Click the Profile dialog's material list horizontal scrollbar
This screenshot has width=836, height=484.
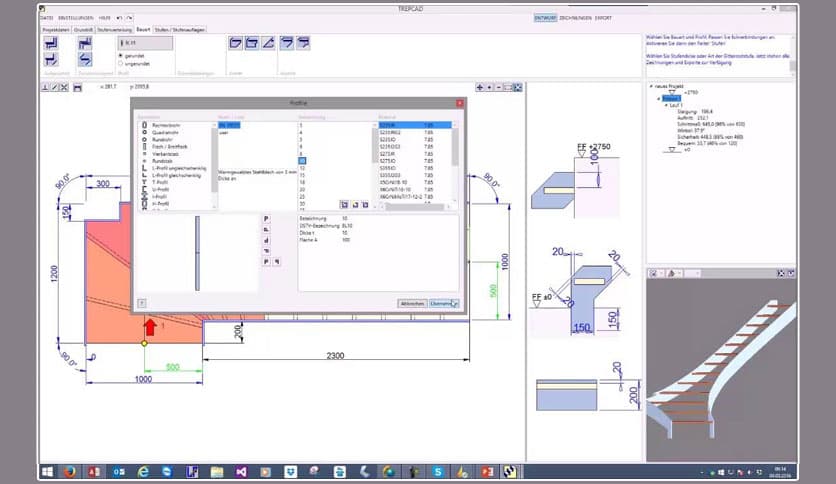click(415, 207)
